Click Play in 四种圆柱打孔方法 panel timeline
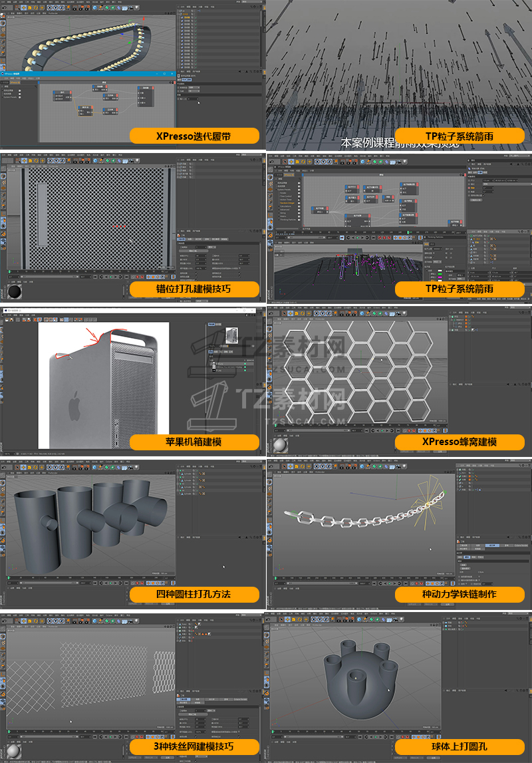 coord(110,583)
